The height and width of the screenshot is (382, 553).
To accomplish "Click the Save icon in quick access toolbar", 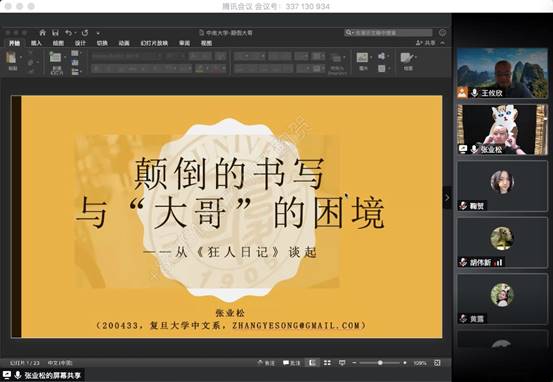I will pos(55,33).
